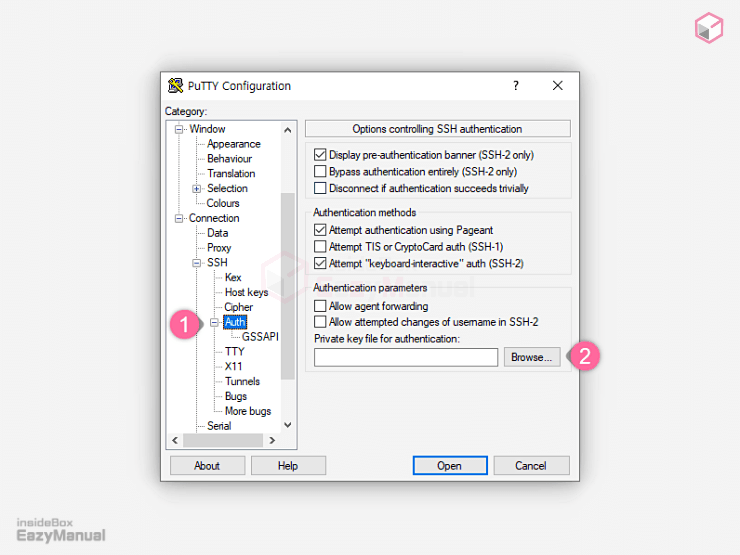Click the Open button
The image size is (740, 555).
(x=450, y=466)
